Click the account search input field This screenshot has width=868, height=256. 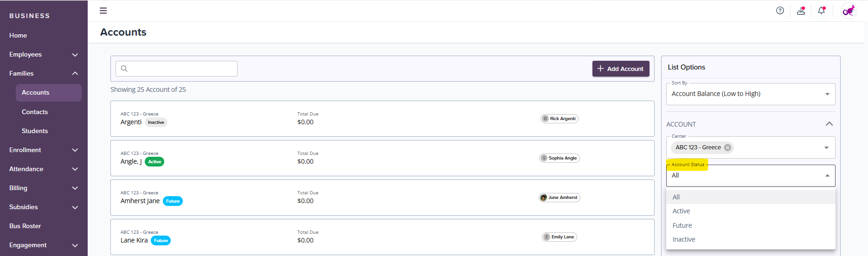[x=182, y=69]
